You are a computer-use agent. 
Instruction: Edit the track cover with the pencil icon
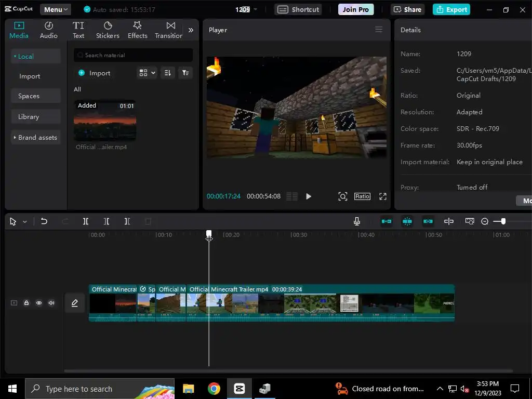pyautogui.click(x=75, y=303)
